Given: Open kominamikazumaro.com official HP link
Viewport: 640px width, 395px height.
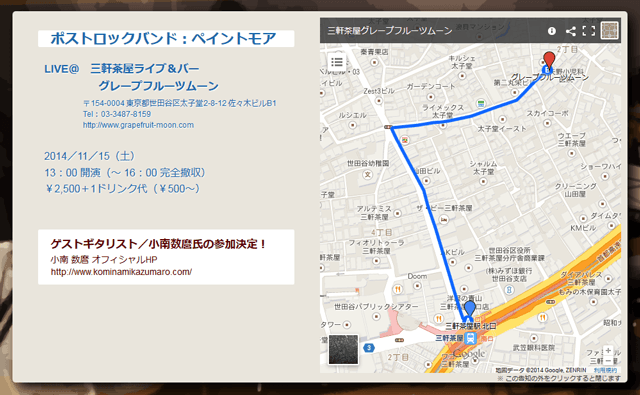Looking at the screenshot, I should (121, 272).
